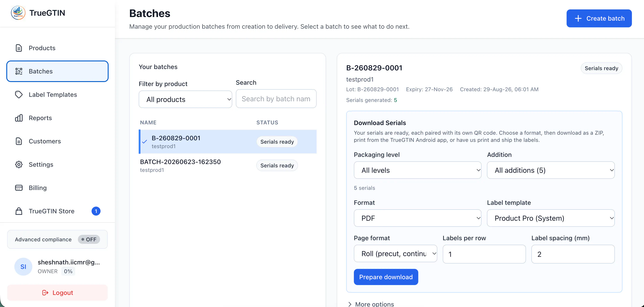Click Prepare download button
The image size is (644, 307).
pyautogui.click(x=386, y=277)
